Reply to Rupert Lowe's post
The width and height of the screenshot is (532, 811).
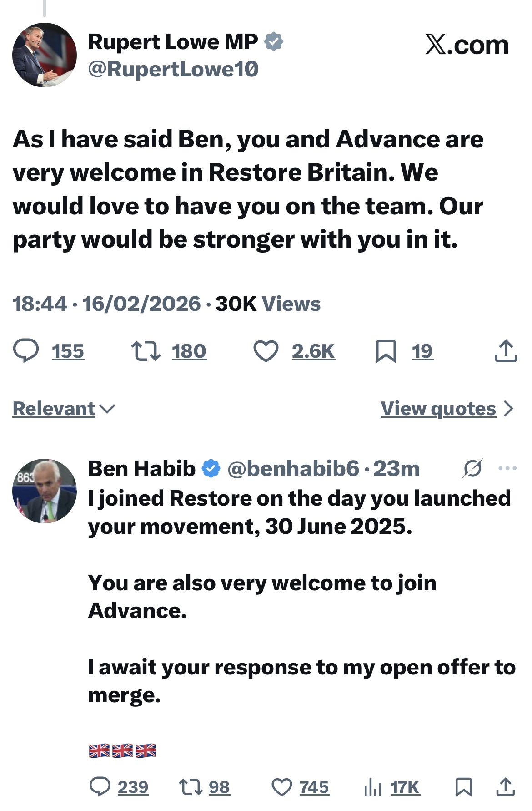pyautogui.click(x=26, y=351)
